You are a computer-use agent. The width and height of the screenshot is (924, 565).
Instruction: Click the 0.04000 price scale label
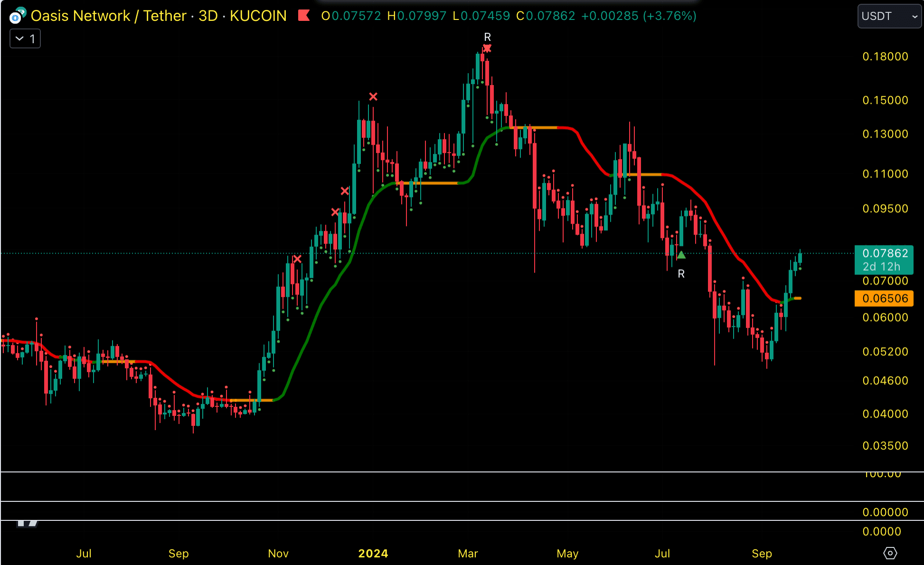885,414
